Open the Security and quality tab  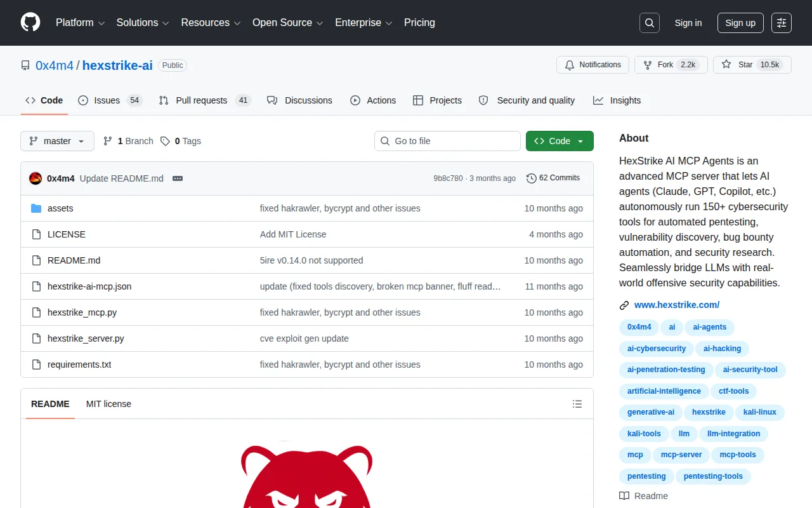(x=527, y=100)
